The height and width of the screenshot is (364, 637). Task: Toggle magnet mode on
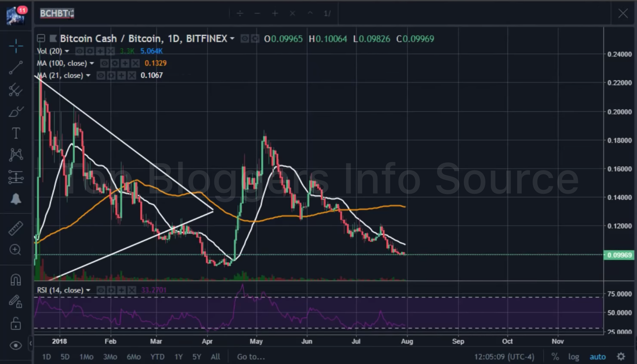pyautogui.click(x=16, y=279)
